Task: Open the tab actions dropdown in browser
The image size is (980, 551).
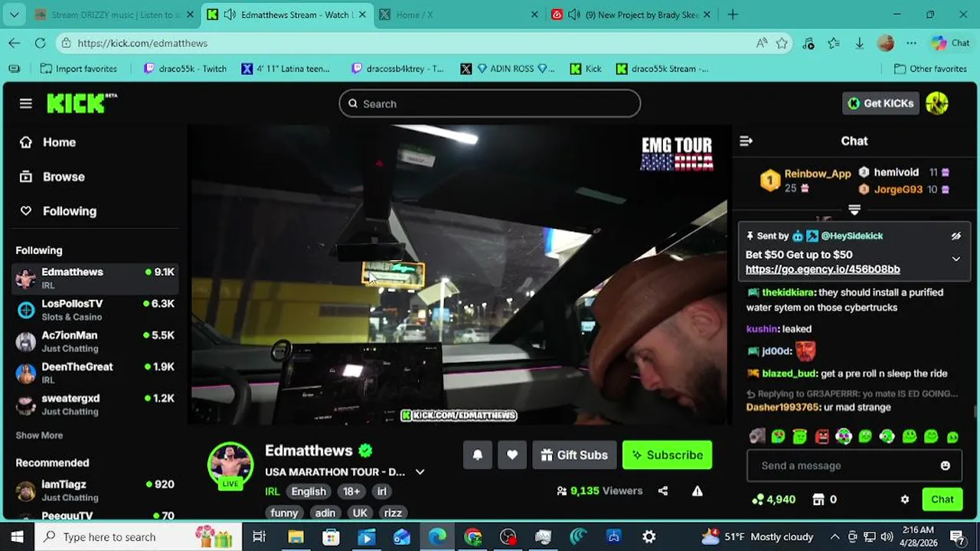Action: (x=15, y=15)
